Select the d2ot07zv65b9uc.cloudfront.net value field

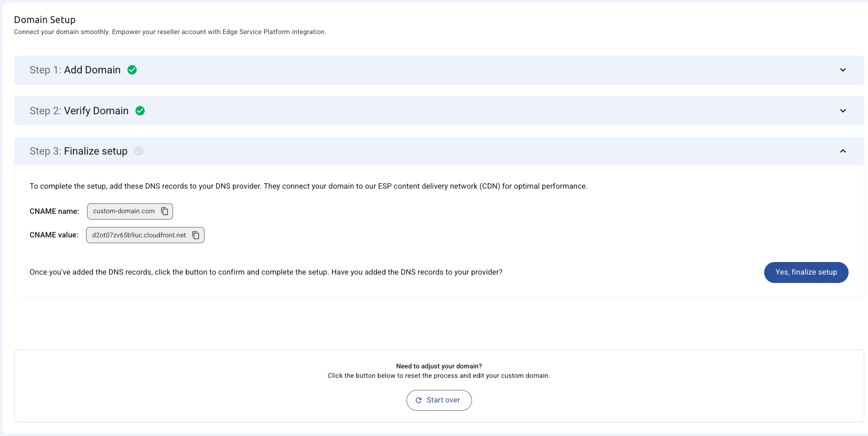pos(145,235)
